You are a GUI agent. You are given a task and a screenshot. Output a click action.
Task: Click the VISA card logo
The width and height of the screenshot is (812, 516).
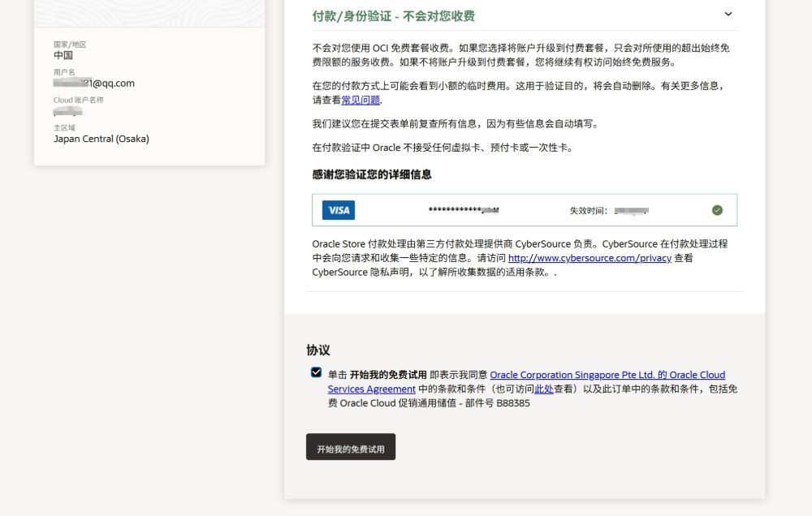click(x=338, y=210)
